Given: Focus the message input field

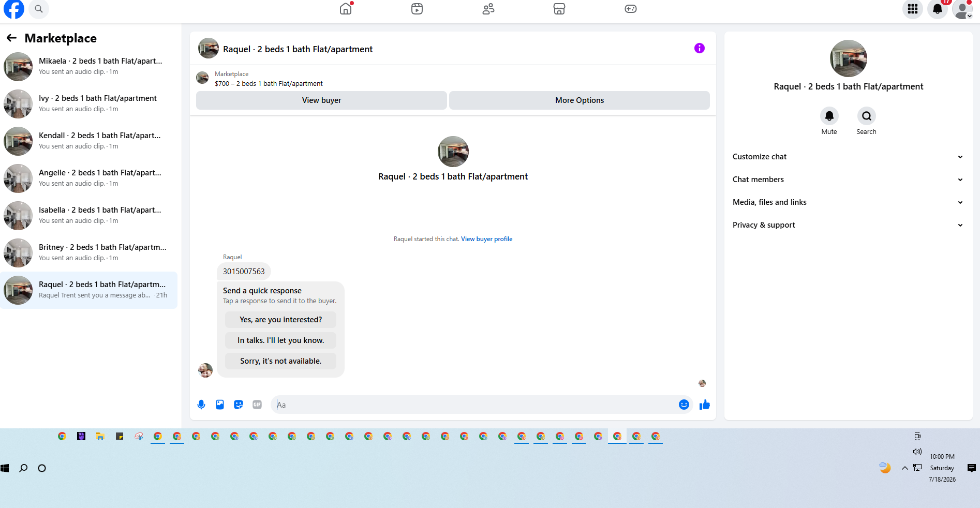Looking at the screenshot, I should click(475, 405).
